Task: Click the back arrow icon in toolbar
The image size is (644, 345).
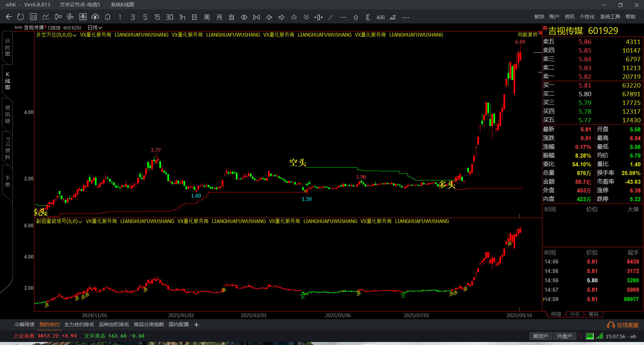Action: click(x=9, y=17)
